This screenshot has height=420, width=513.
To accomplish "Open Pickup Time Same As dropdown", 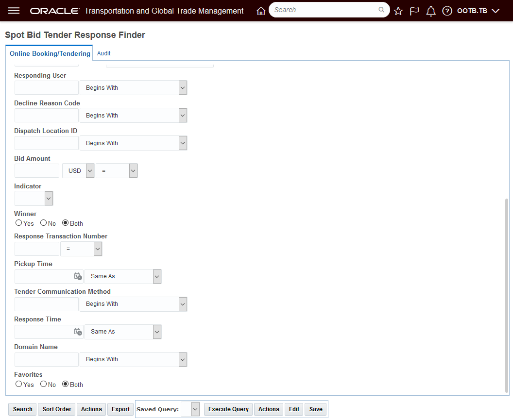I will [123, 276].
